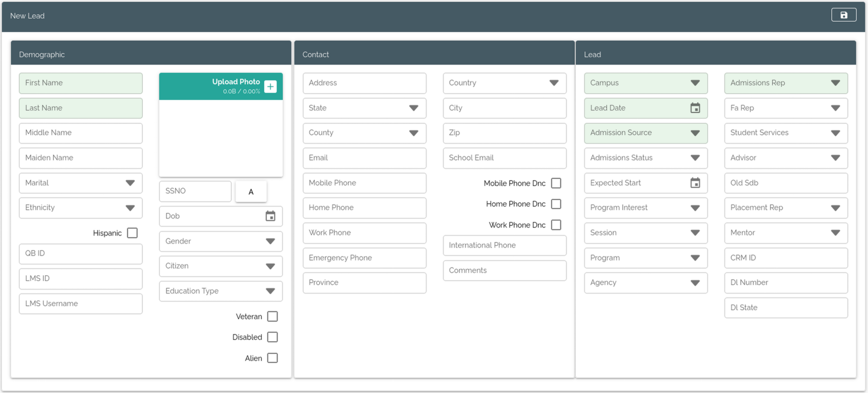Click the plus icon to upload photo
This screenshot has width=868, height=393.
(270, 87)
